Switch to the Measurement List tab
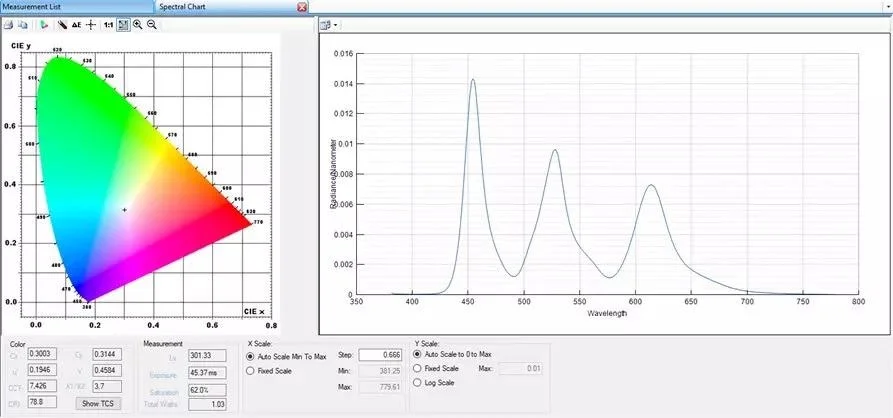The image size is (893, 418). pos(77,7)
